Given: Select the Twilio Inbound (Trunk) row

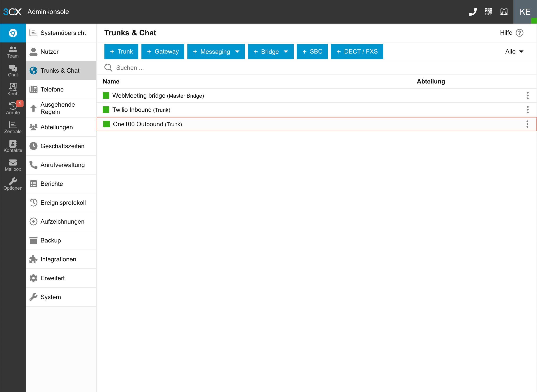Looking at the screenshot, I should tap(316, 110).
